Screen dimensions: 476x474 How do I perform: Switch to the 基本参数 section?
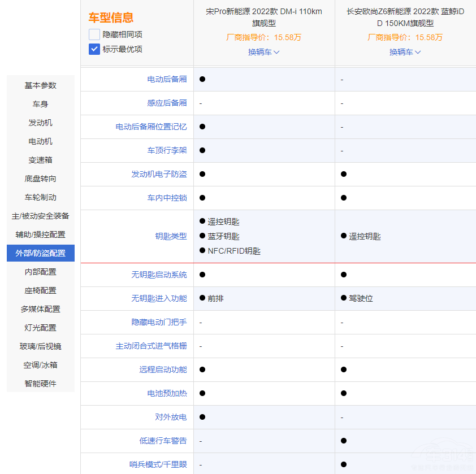coord(40,85)
